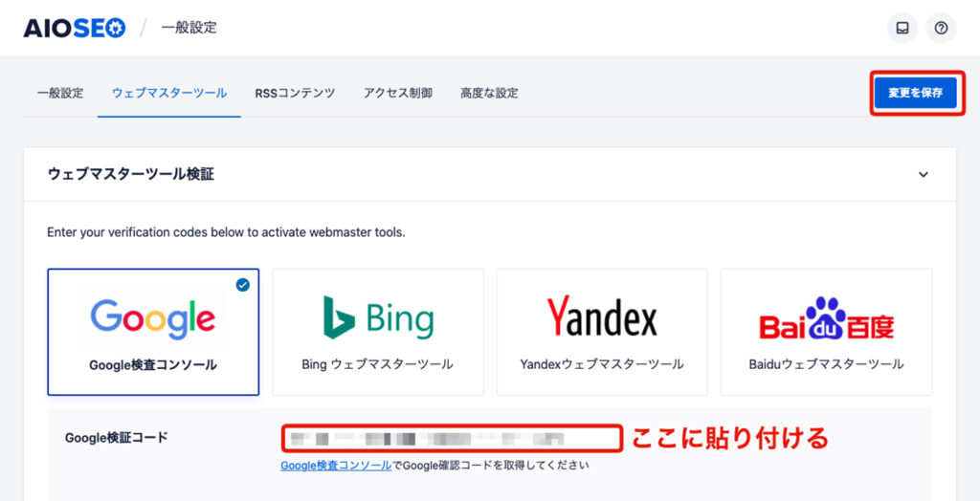This screenshot has width=980, height=501.
Task: Open the RSSコンテンツ tab
Action: pos(295,94)
